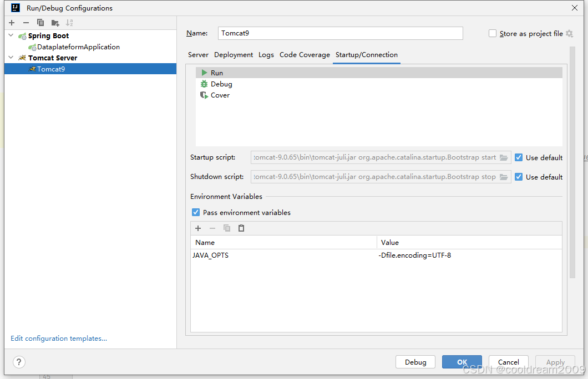Click the Debug button
This screenshot has height=379, width=588.
(415, 362)
